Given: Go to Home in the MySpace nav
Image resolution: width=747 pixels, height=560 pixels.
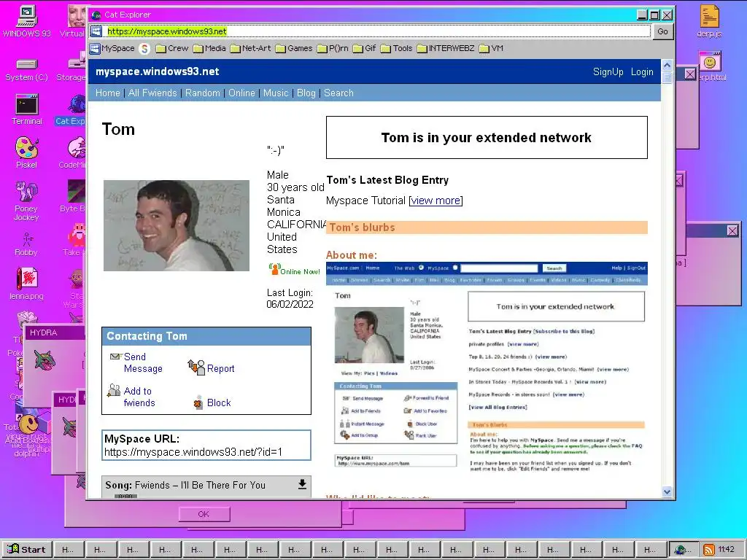Looking at the screenshot, I should pos(108,93).
